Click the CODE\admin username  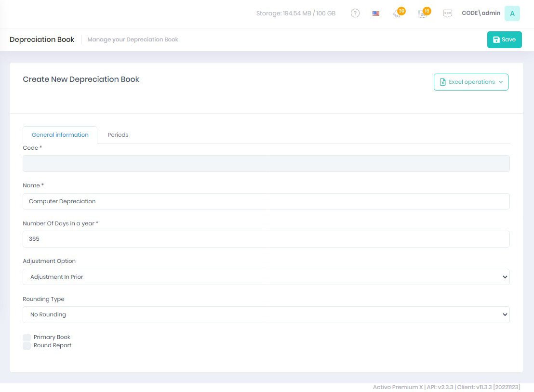(481, 13)
